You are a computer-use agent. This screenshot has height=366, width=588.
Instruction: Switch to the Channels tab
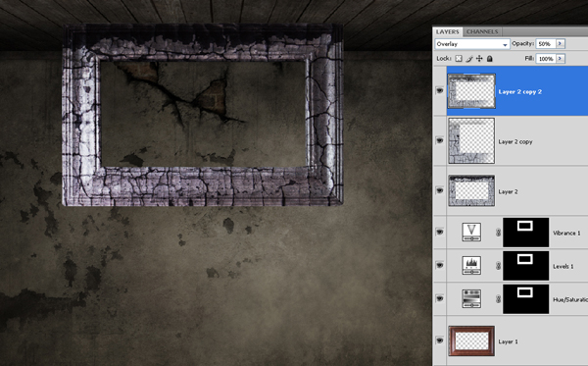point(482,32)
